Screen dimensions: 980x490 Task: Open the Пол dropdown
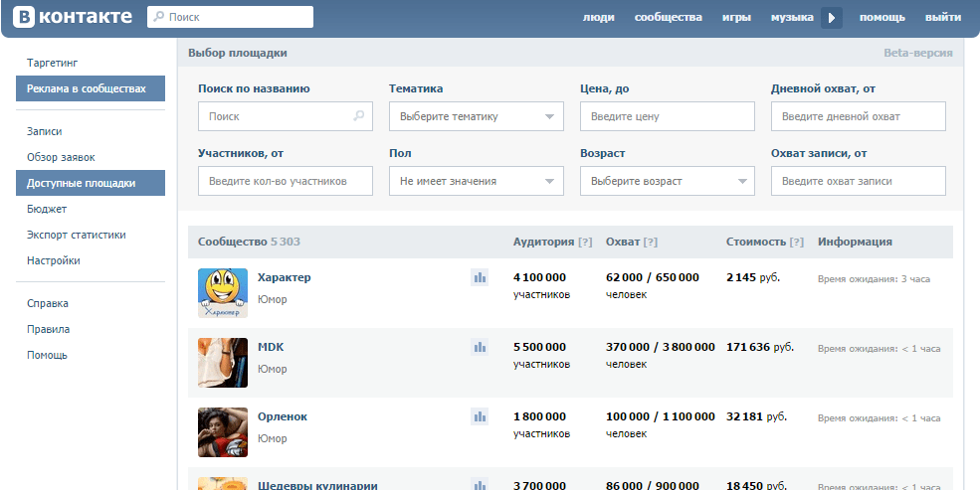click(477, 181)
